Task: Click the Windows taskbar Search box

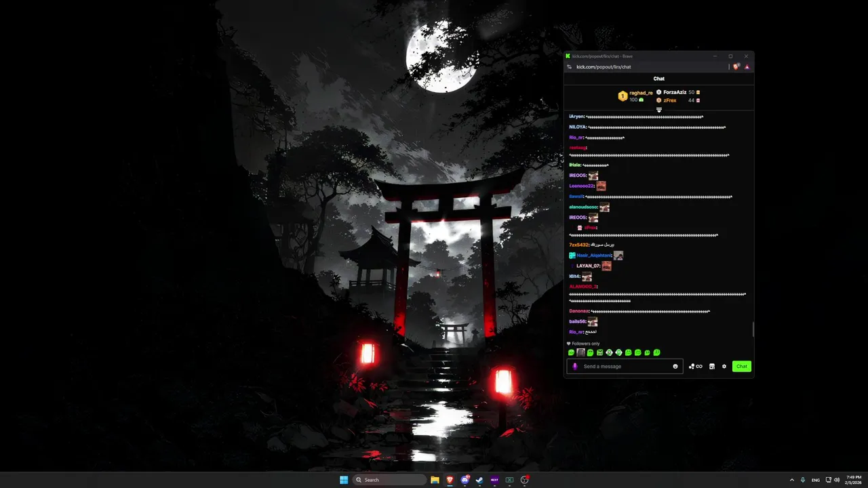Action: [389, 480]
